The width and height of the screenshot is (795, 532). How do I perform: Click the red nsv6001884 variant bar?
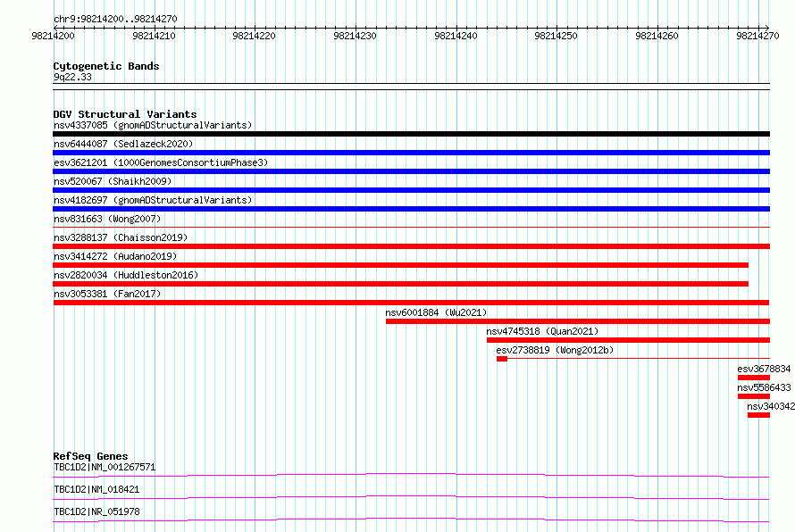pos(578,321)
